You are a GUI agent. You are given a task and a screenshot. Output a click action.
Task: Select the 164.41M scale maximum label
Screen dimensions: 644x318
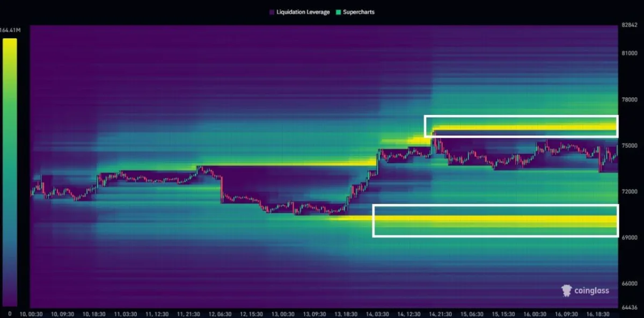(10, 31)
